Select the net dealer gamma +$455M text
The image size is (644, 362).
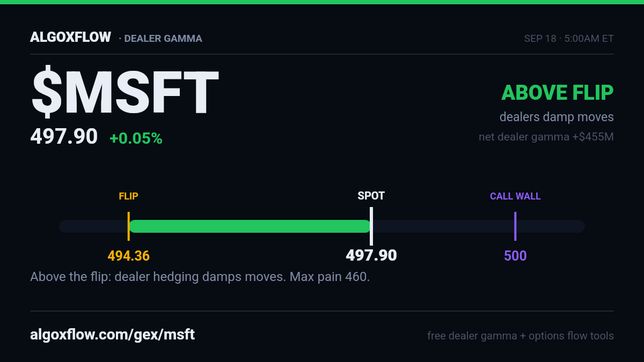[x=546, y=137]
